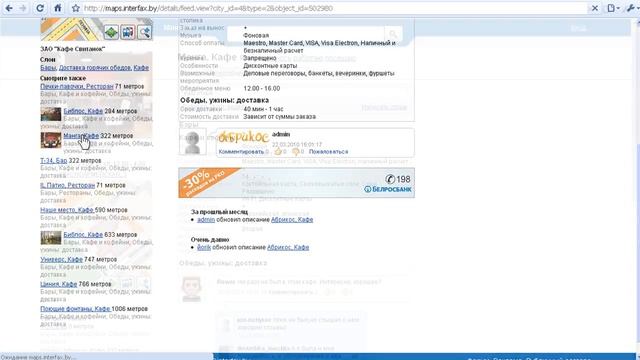Click the delivery time value 40 мин - 1 час
The image size is (640, 360).
click(x=263, y=109)
